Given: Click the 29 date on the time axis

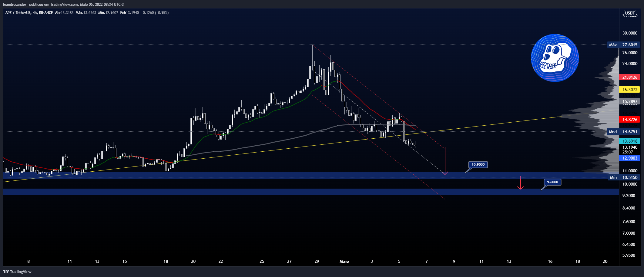Looking at the screenshot, I should (317, 261).
